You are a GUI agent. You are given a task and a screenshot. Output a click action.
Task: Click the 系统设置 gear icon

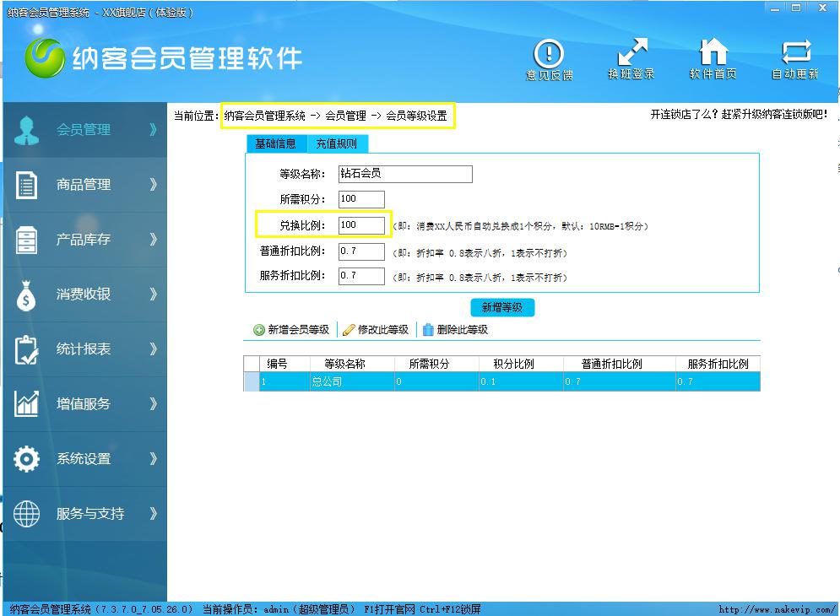point(27,459)
